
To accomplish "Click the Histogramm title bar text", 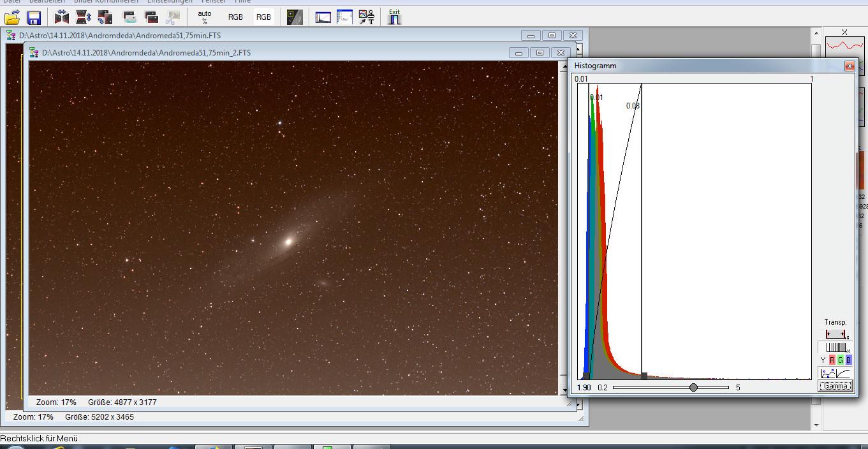I will [595, 66].
